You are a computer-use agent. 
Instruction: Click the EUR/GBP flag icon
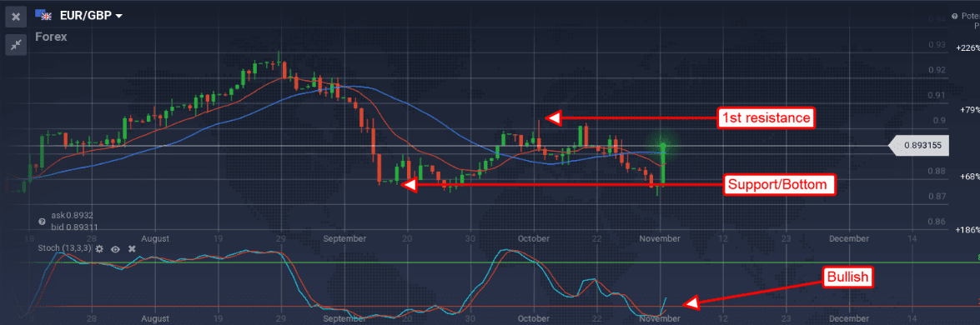[x=43, y=15]
